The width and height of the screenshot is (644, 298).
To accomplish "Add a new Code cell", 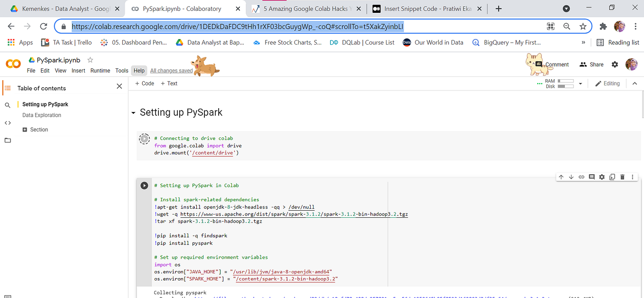I will (x=145, y=84).
